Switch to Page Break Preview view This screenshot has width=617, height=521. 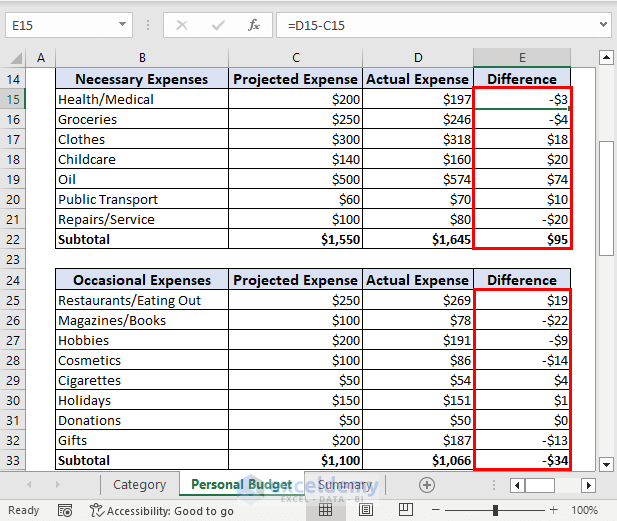click(405, 510)
